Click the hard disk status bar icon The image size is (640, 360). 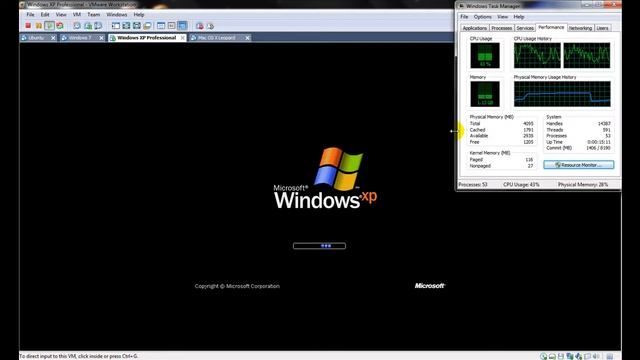pyautogui.click(x=552, y=356)
